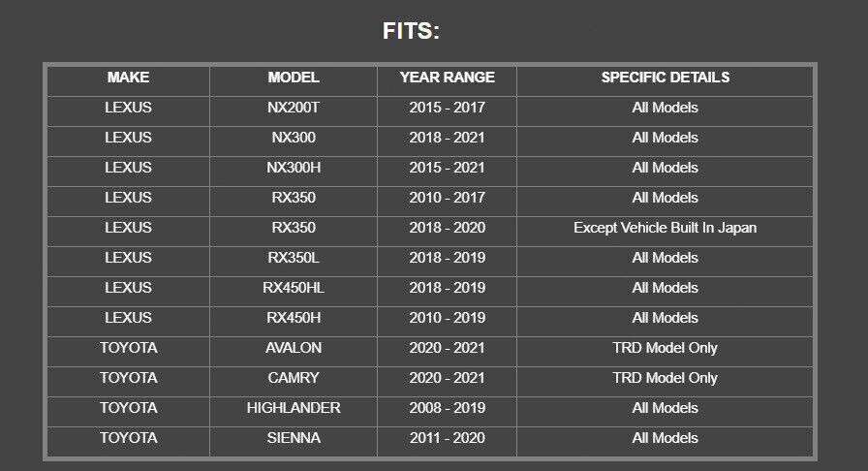Click the RX450HL model cell
Screen dimensions: 868x471
(293, 288)
